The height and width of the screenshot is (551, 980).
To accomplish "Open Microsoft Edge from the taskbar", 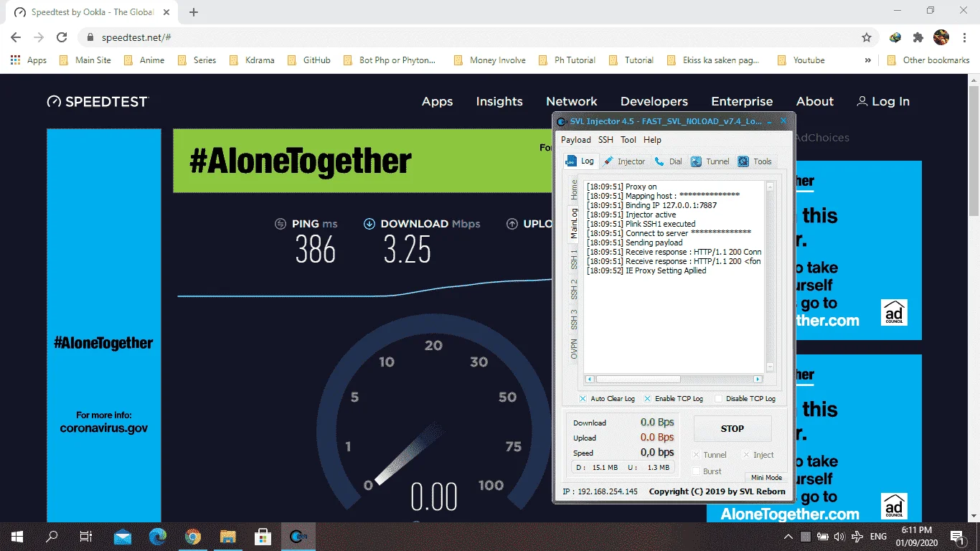I will pos(158,536).
